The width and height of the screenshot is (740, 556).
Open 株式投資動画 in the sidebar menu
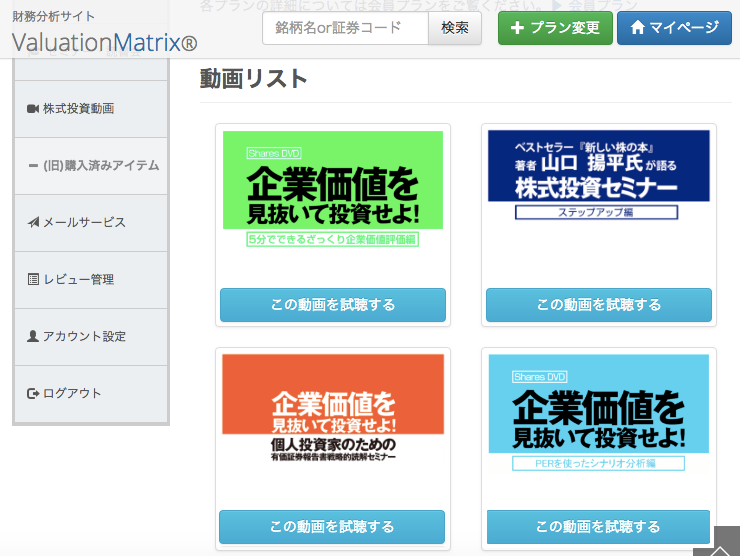(78, 108)
